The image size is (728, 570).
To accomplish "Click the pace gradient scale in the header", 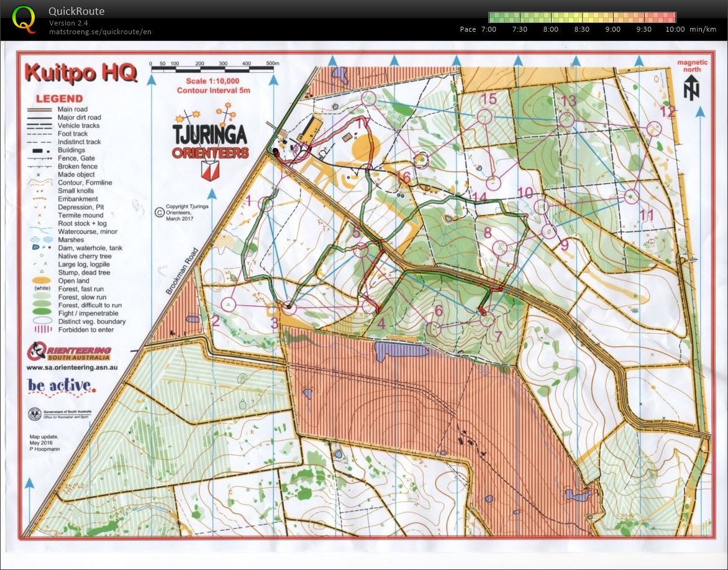I will (581, 16).
